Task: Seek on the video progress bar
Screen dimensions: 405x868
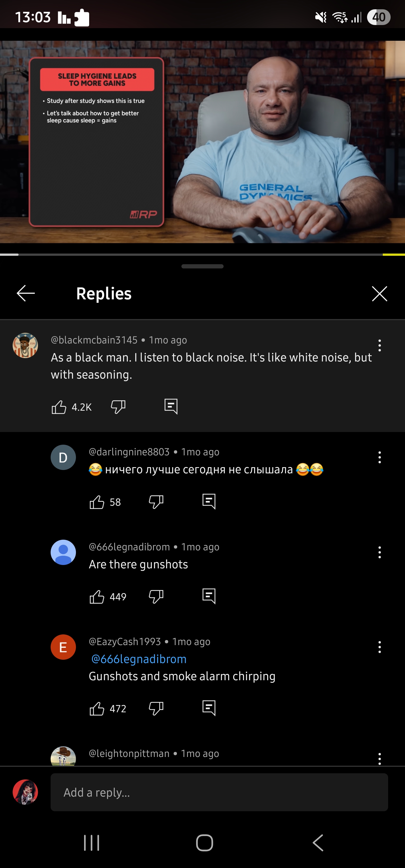Action: (202, 254)
